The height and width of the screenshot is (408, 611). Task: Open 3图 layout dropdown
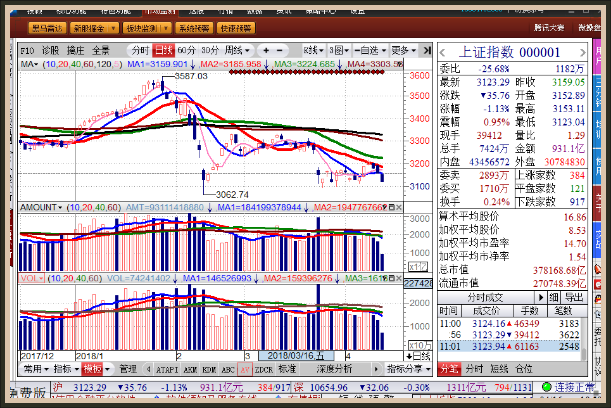click(339, 50)
